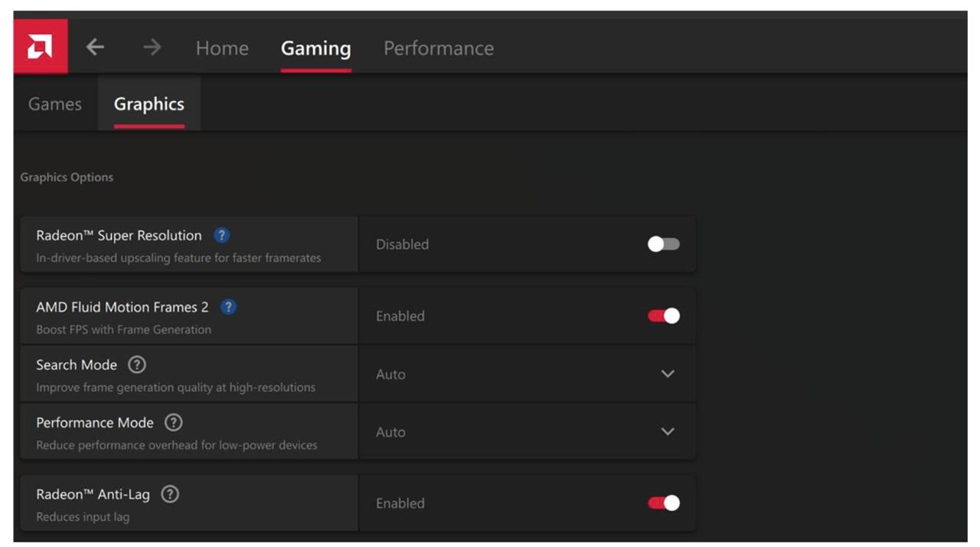
Task: Click the 'Boost FPS with Frame Generation' description
Action: (123, 329)
